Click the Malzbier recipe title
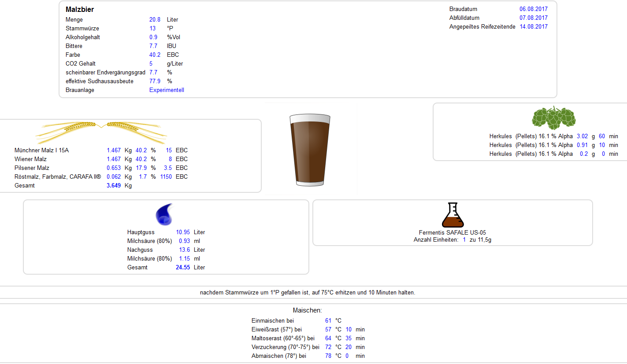Image resolution: width=627 pixels, height=364 pixels. coord(80,10)
